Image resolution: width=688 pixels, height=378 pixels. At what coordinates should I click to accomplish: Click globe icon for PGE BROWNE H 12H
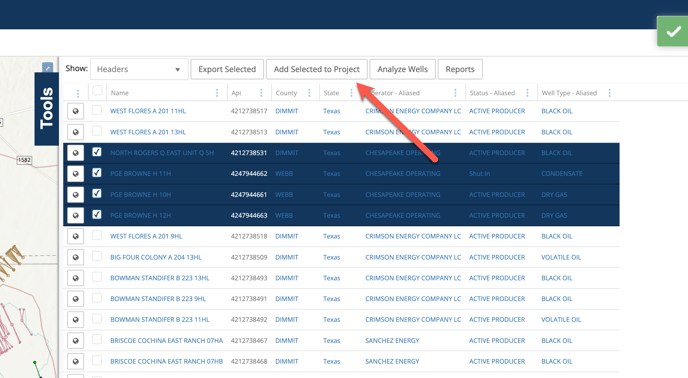point(75,215)
